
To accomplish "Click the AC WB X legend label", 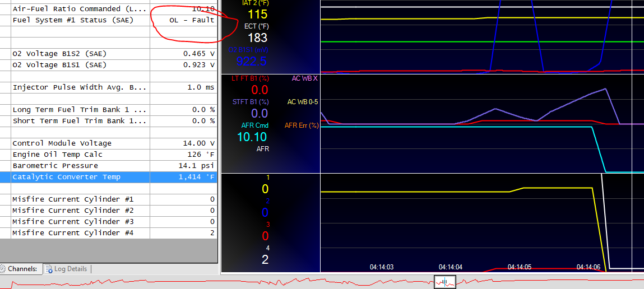I will click(304, 78).
